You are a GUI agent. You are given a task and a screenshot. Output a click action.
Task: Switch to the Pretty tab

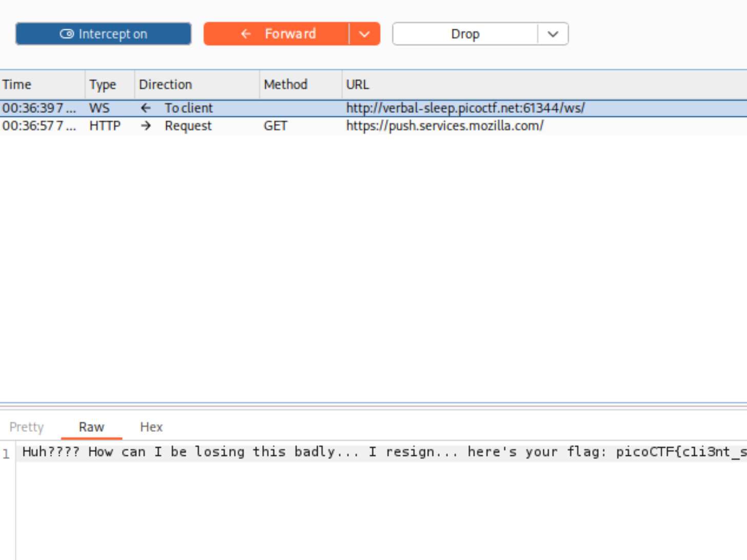pyautogui.click(x=27, y=427)
